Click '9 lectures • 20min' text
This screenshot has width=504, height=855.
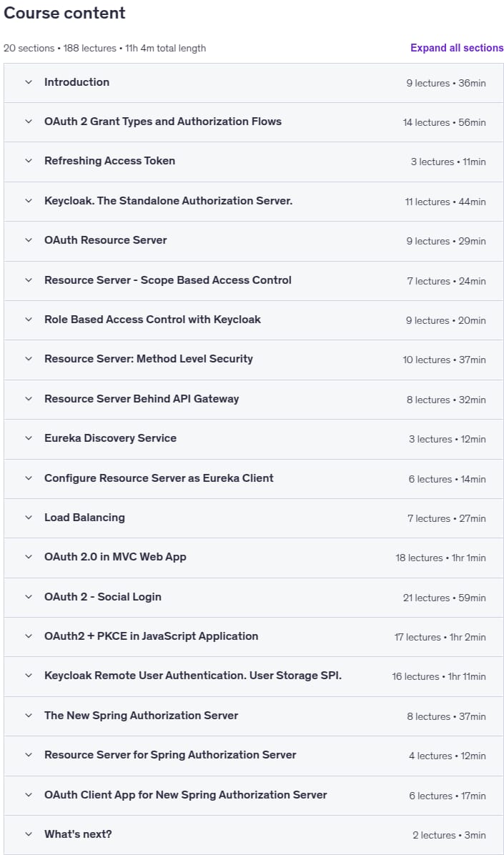click(445, 320)
